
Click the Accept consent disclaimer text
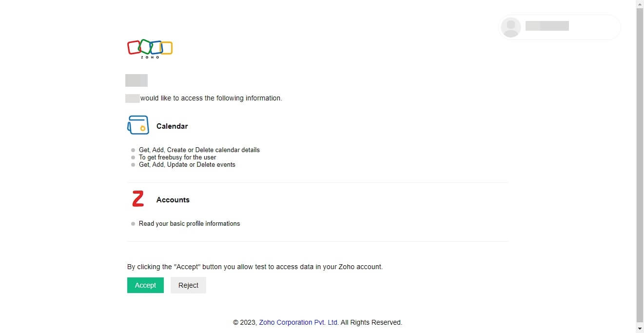254,267
